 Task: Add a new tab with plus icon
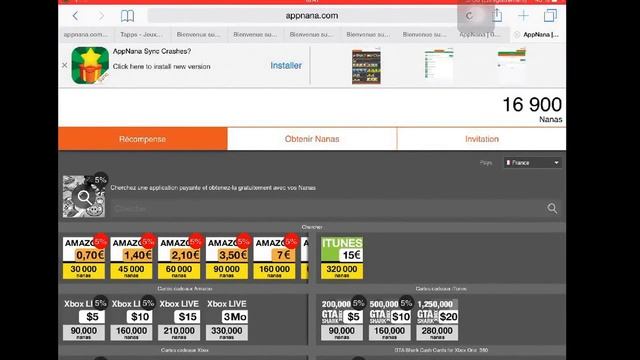click(x=523, y=16)
